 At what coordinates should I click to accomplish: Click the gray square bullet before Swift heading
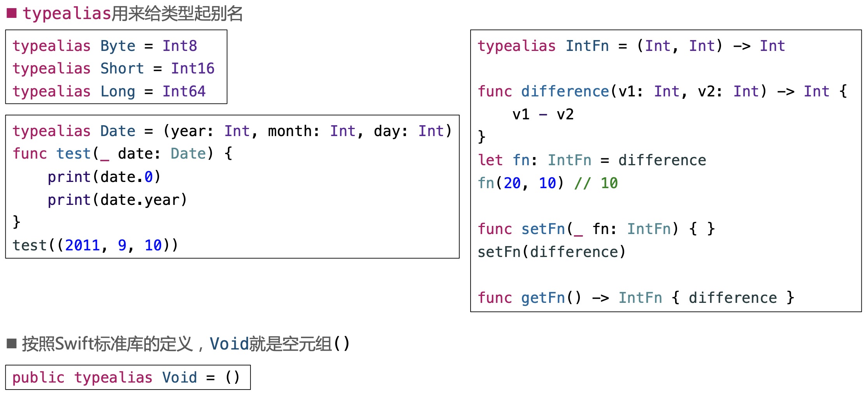[12, 344]
